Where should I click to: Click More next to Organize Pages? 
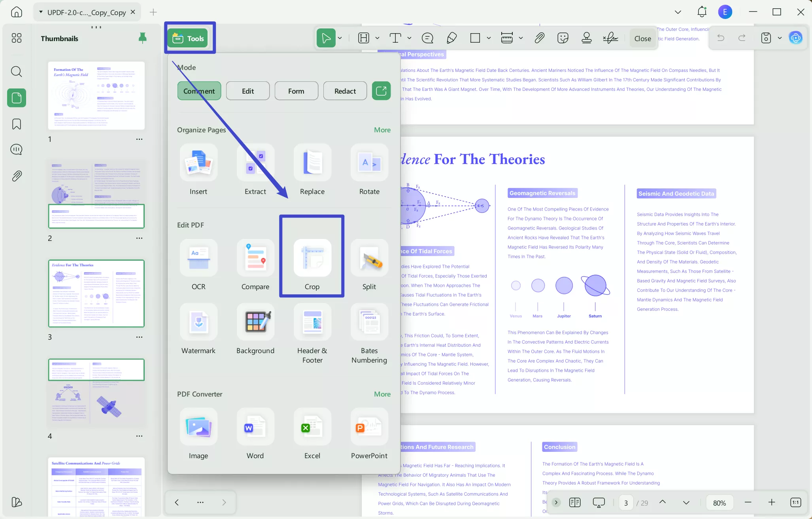coord(381,130)
